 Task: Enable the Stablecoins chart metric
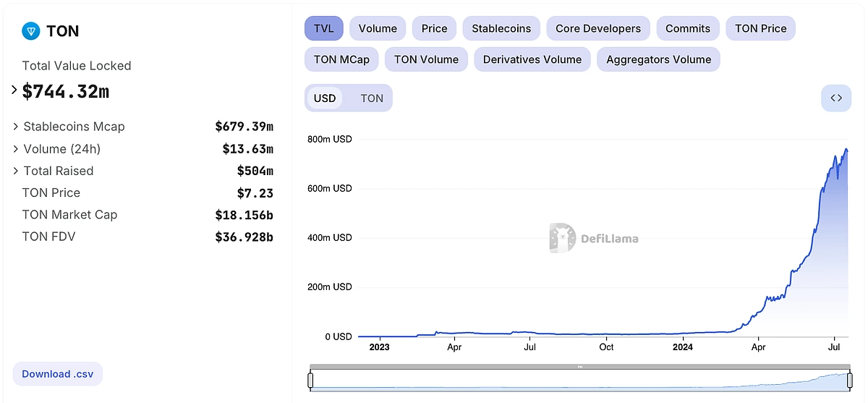click(501, 29)
